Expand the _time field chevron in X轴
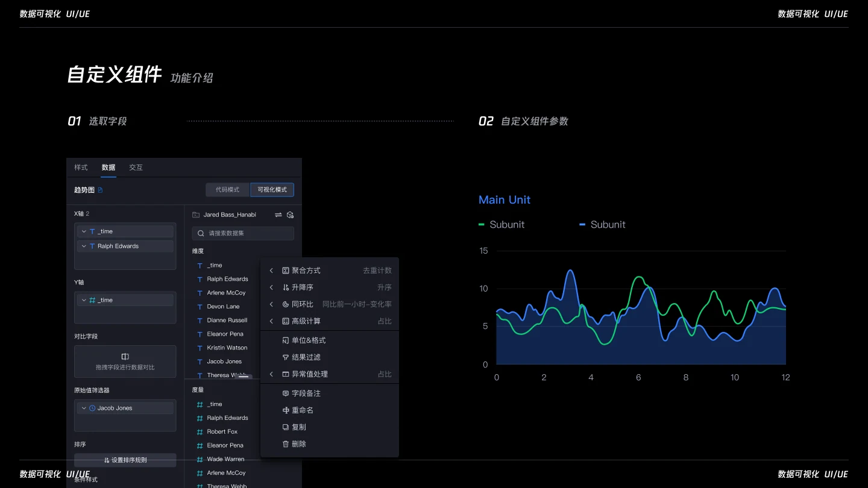The image size is (868, 488). [x=83, y=231]
